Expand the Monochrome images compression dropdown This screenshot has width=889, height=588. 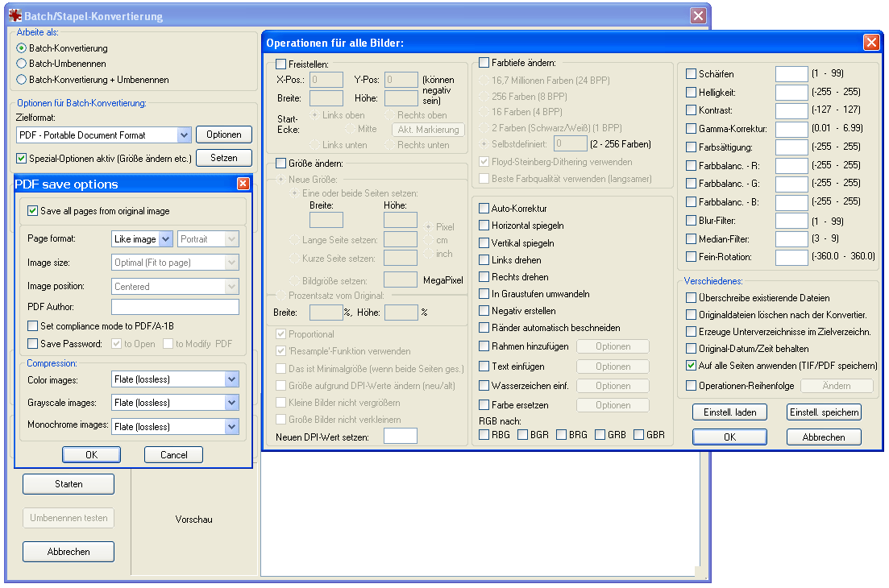(232, 427)
